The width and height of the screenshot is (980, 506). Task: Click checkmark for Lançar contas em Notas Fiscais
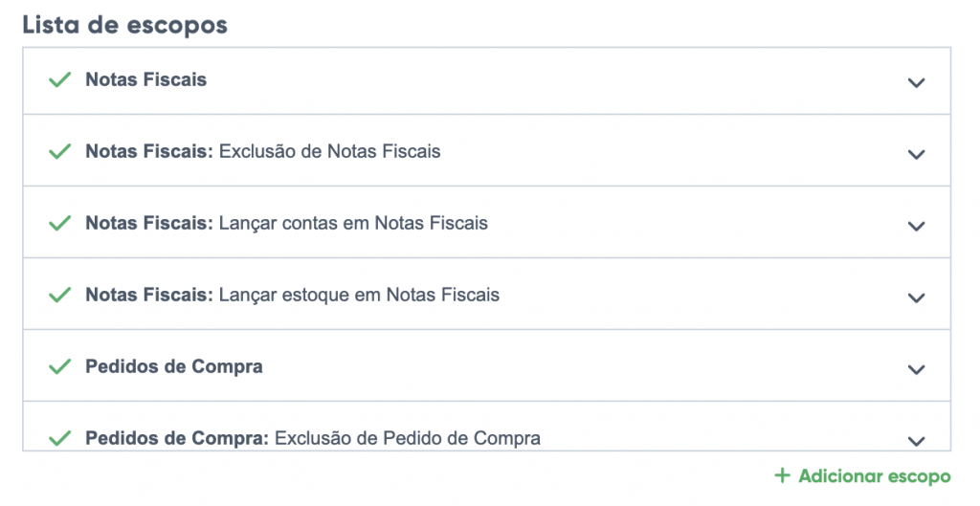click(60, 223)
